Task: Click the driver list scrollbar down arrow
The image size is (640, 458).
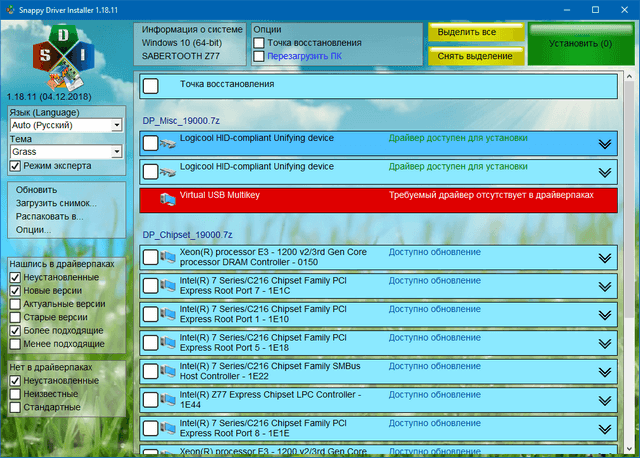Action: click(629, 448)
